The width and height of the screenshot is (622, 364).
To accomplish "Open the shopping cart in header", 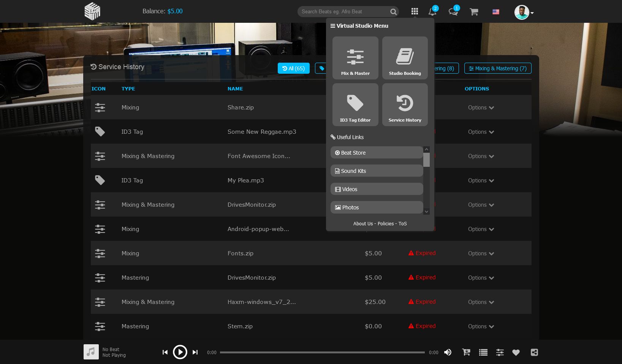I will point(474,12).
